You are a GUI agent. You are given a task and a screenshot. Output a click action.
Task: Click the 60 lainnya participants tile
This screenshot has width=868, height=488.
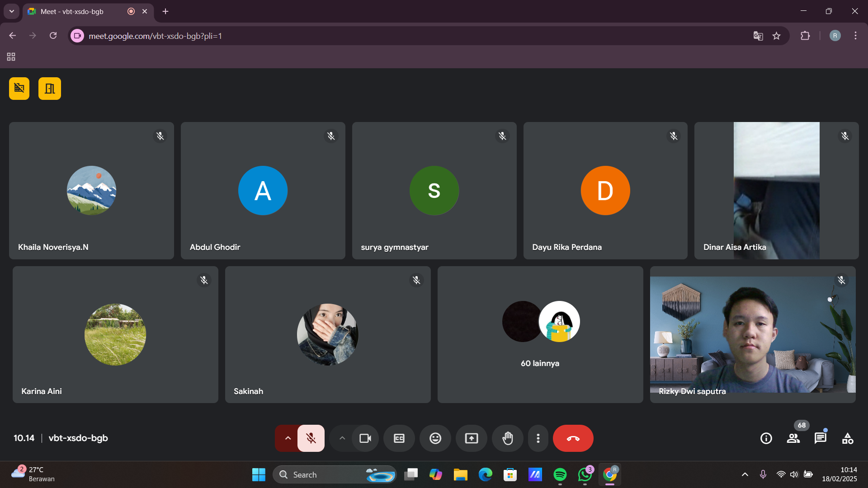[540, 334]
